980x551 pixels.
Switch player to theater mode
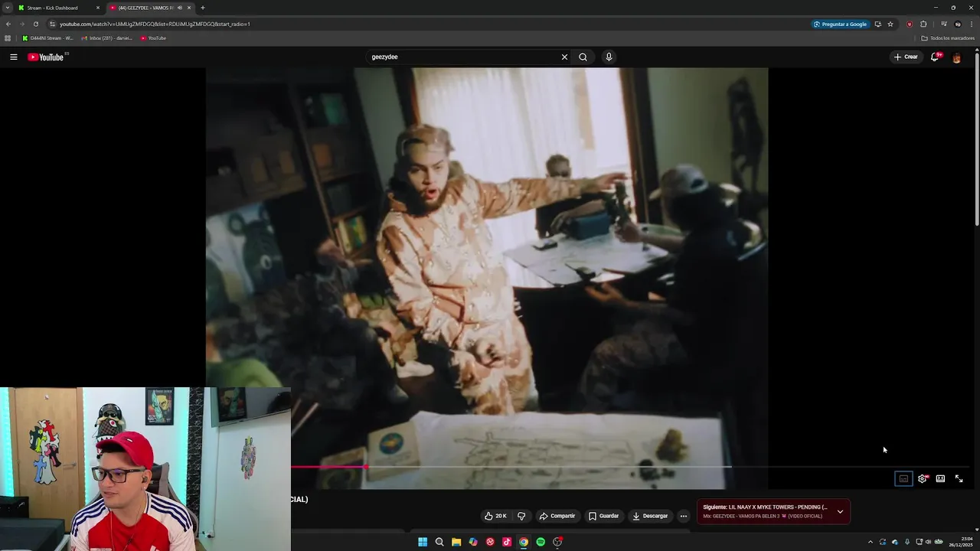click(x=940, y=478)
